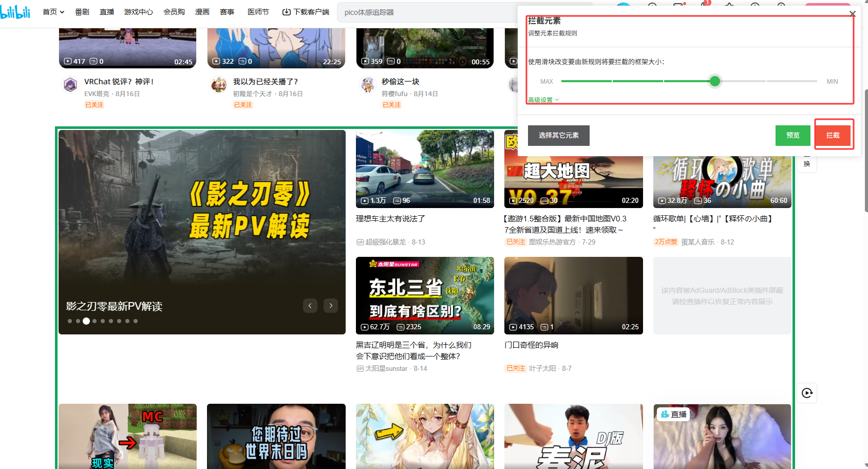
Task: Click the page vertical scrollbar
Action: [866, 151]
